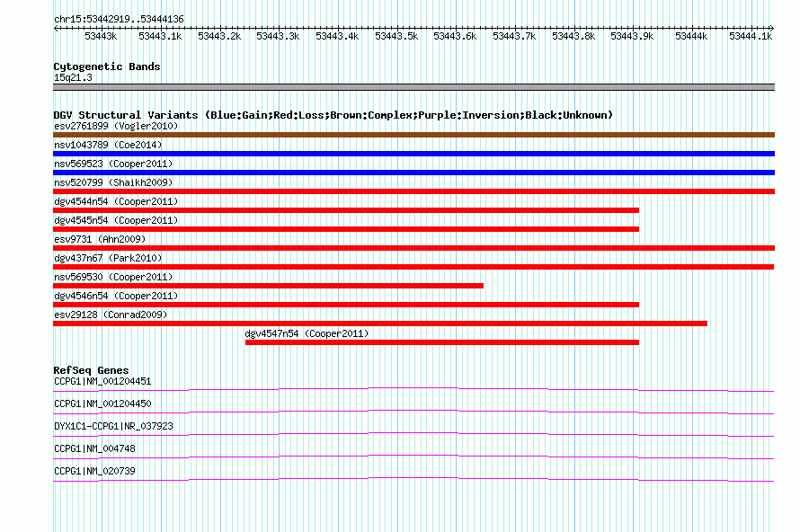
Task: Click the 53444.1k ruler tick label
Action: (x=751, y=37)
